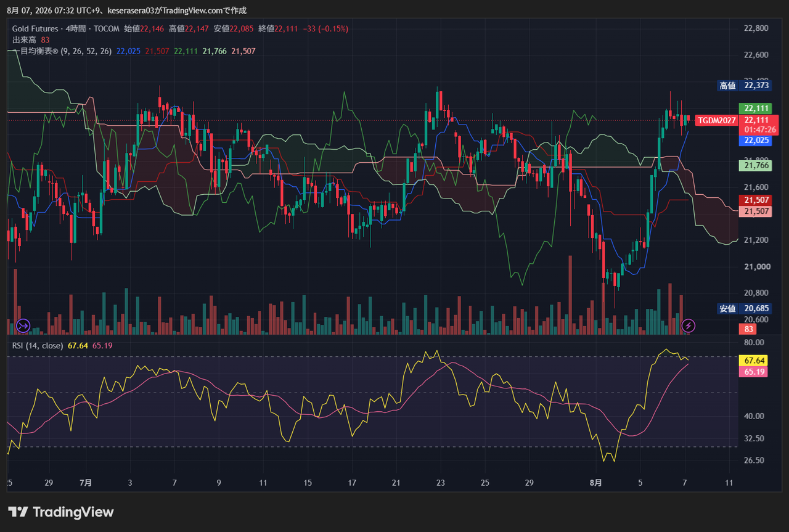789x532 pixels.
Task: Click the 7月 label on the time axis
Action: point(86,482)
